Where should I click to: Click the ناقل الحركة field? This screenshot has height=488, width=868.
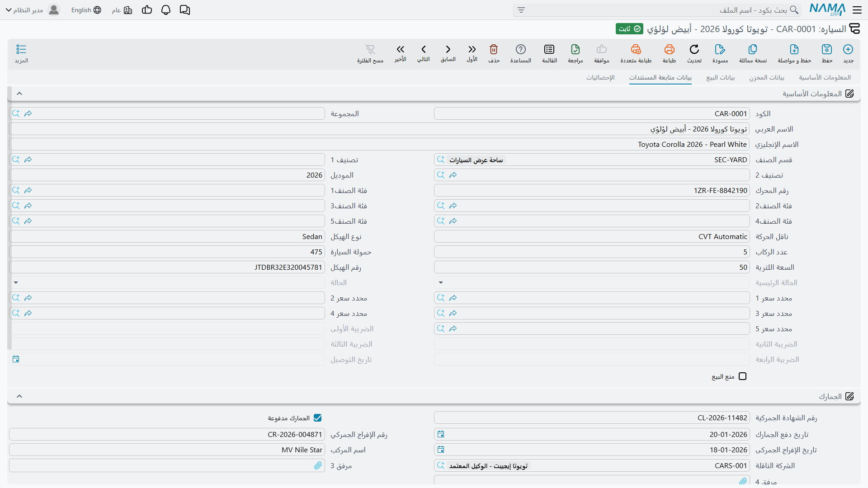(x=592, y=236)
